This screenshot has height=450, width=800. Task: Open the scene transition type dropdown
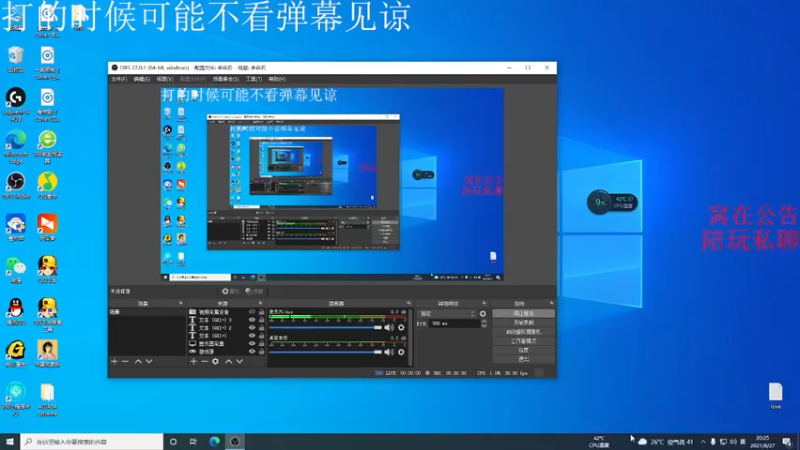click(446, 314)
